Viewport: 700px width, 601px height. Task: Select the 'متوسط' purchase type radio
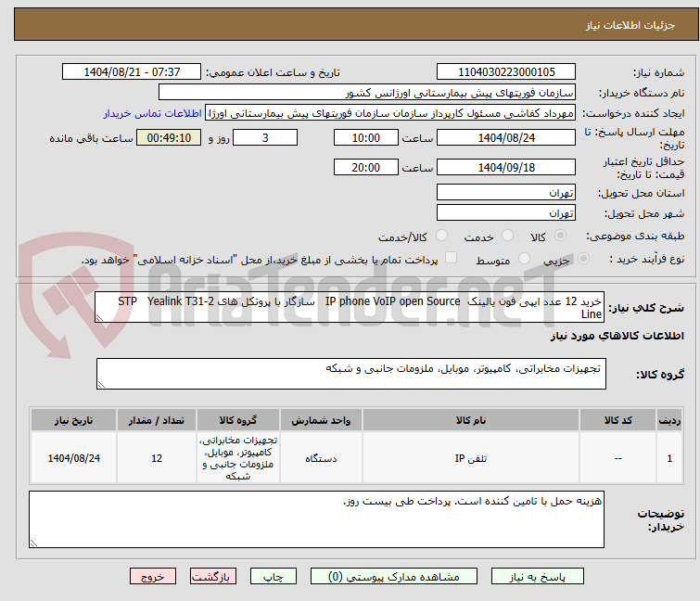click(524, 259)
